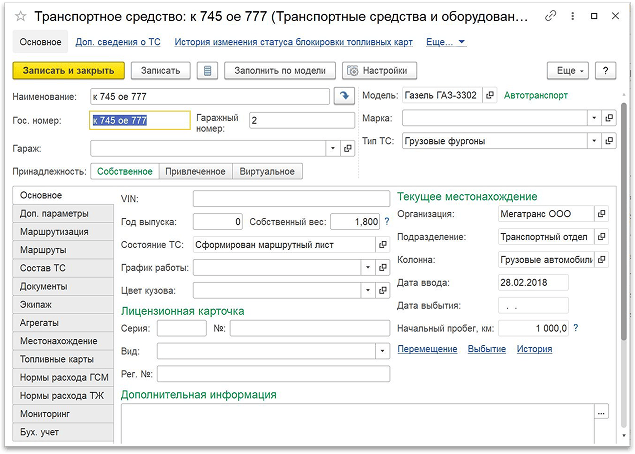This screenshot has width=635, height=454.
Task: Fill name from number blue arrow
Action: 344,96
